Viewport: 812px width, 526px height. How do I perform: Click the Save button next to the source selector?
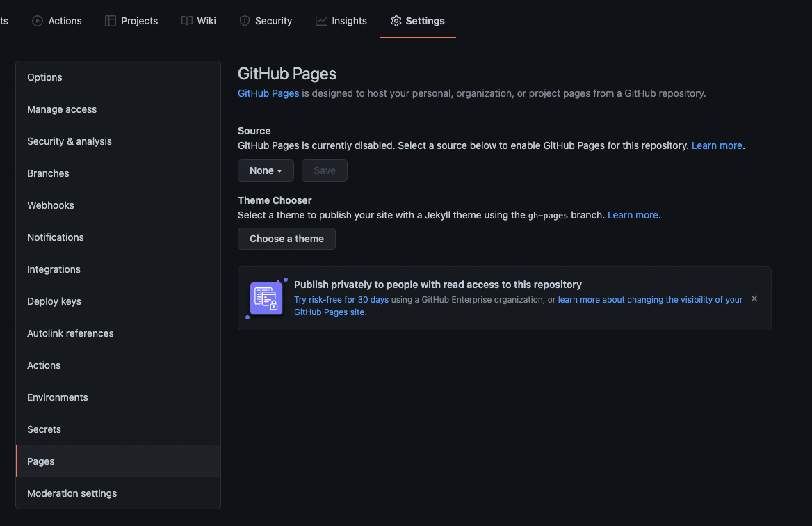click(x=324, y=170)
